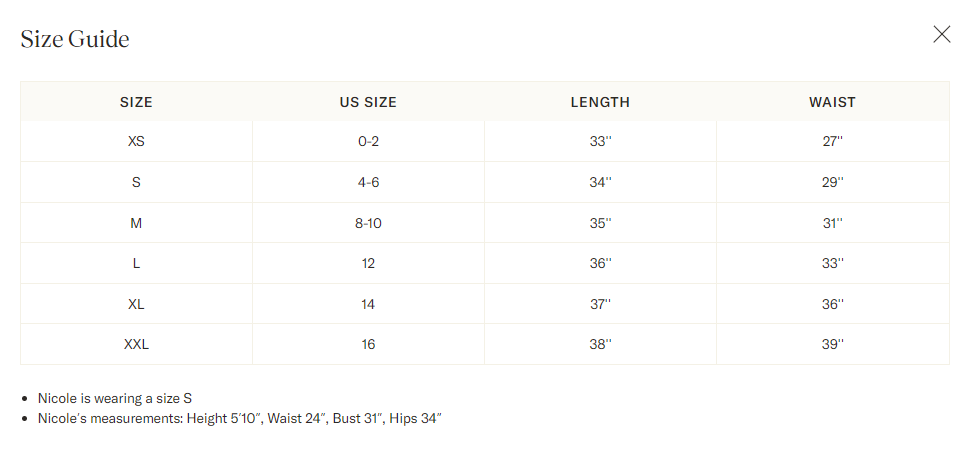Select the L size cell
The height and width of the screenshot is (468, 965).
tap(136, 264)
